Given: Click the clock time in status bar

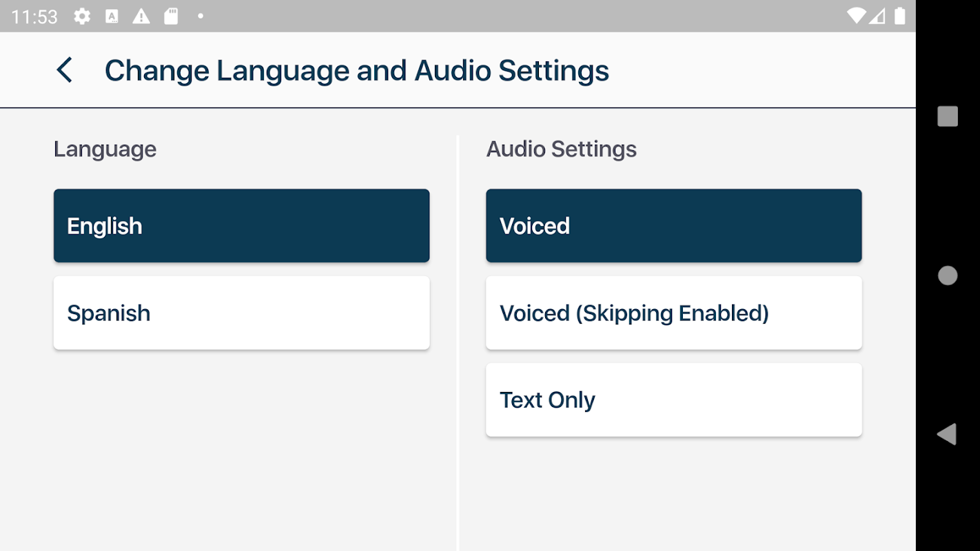Looking at the screenshot, I should pyautogui.click(x=34, y=17).
